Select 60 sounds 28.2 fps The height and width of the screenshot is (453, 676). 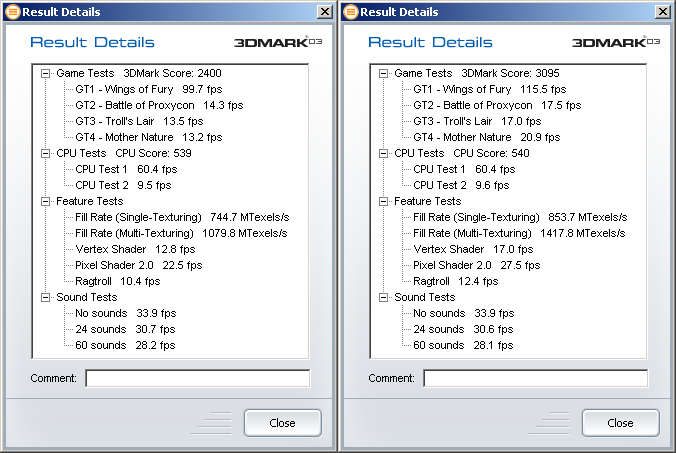[x=125, y=345]
